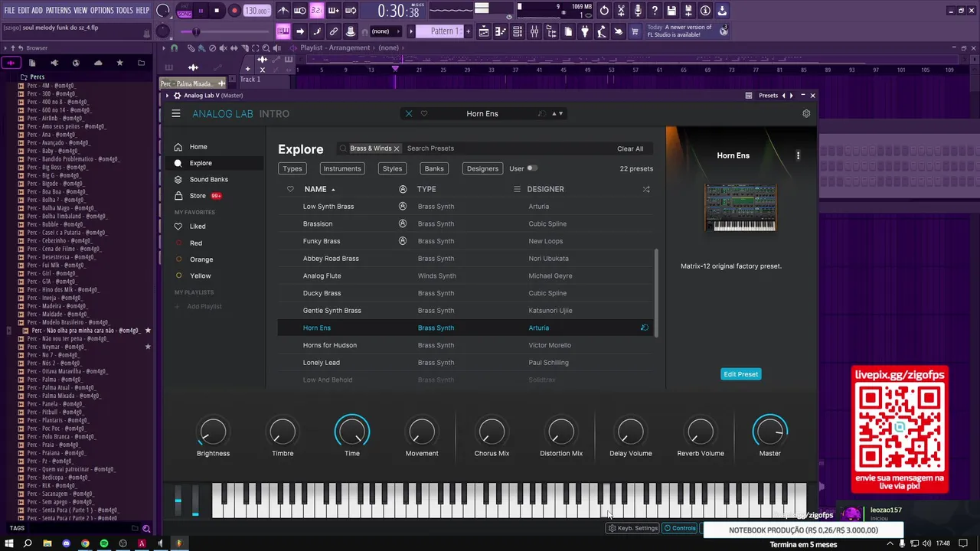
Task: Toggle the playlist magnet snap icon
Action: point(175,47)
